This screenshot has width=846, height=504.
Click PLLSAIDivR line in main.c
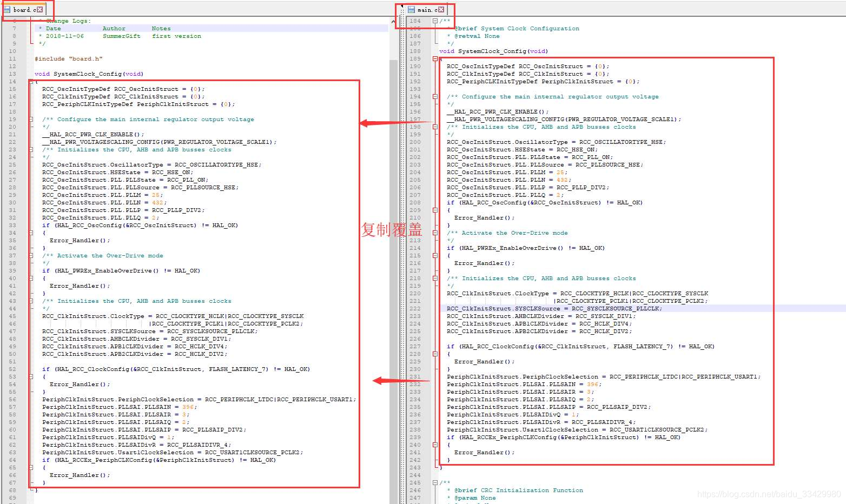coord(541,422)
